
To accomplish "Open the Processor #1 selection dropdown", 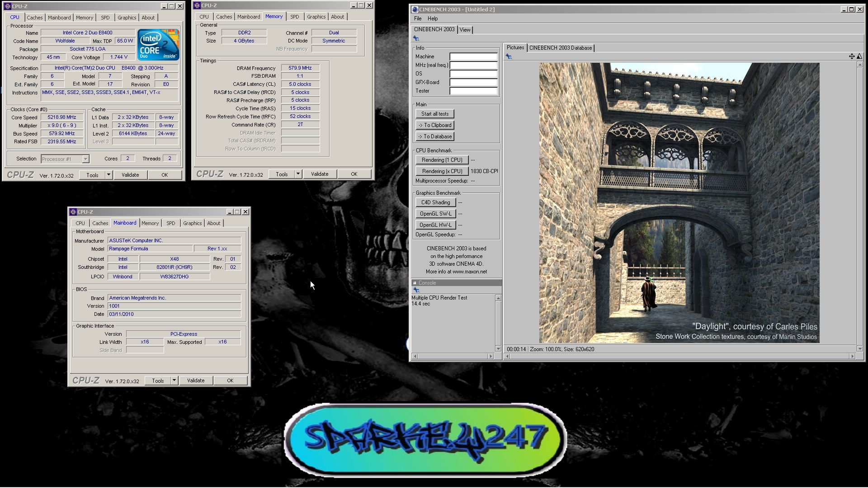I will (85, 159).
